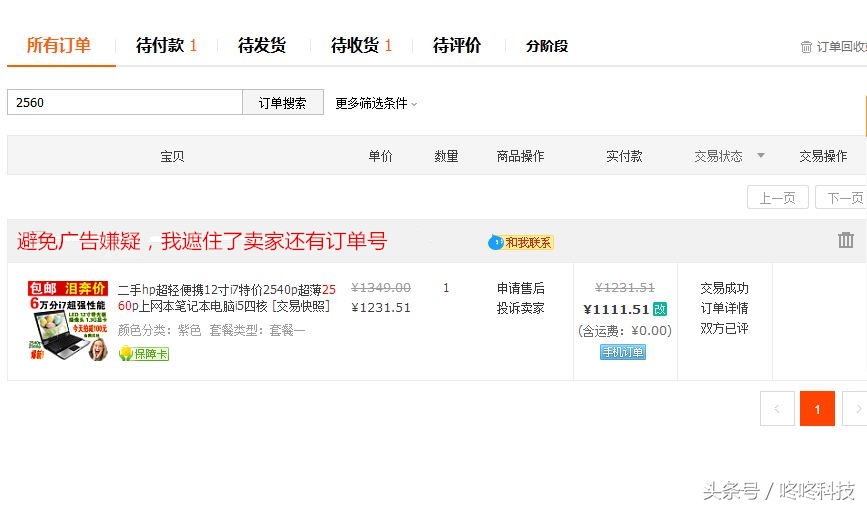Open the 待评价 tab
This screenshot has width=867, height=508.
[457, 45]
